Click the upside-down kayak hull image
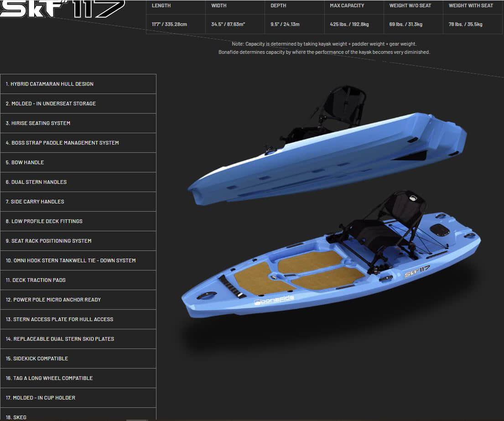This screenshot has height=421, width=504. (x=326, y=155)
